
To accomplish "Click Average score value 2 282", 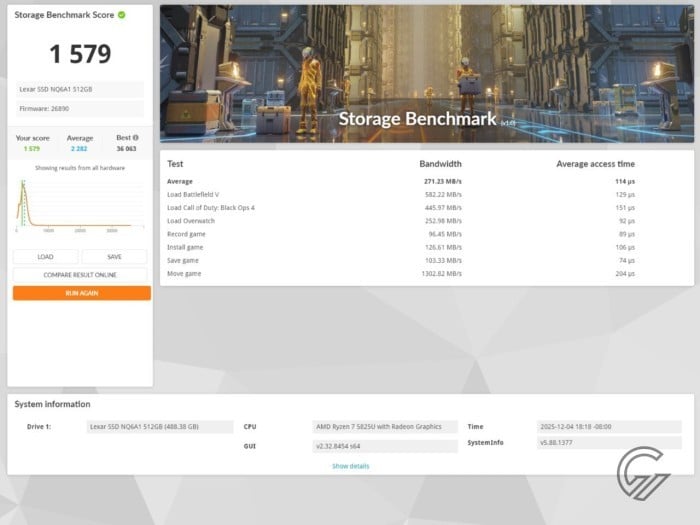I will pos(79,149).
